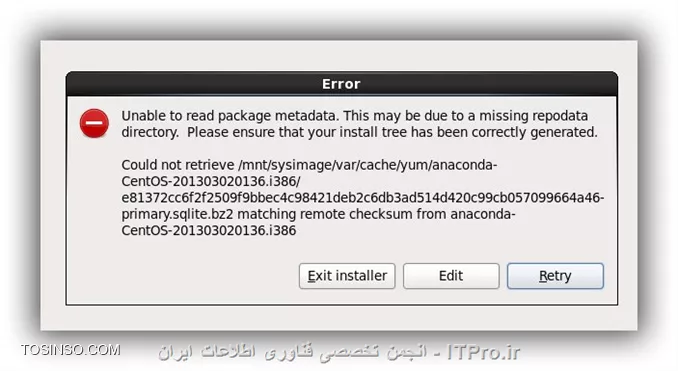Click the red error stop icon
The image size is (678, 371).
[94, 124]
